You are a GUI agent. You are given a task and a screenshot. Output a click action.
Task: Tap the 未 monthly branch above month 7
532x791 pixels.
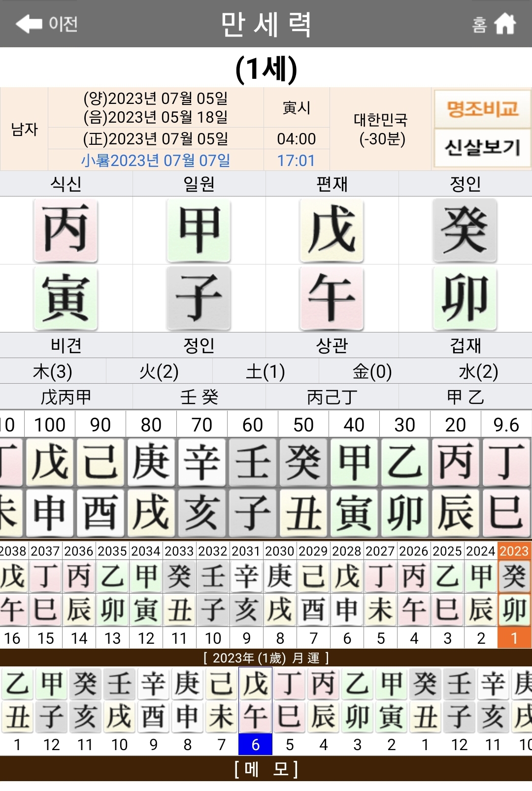coord(221,717)
